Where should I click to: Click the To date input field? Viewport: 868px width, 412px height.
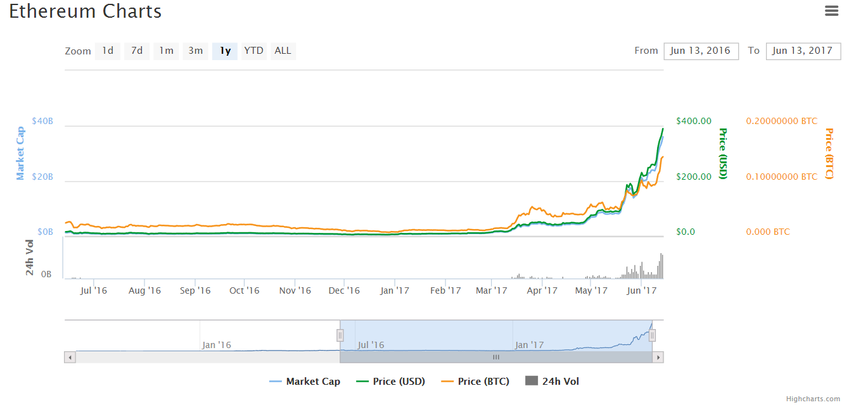coord(803,51)
